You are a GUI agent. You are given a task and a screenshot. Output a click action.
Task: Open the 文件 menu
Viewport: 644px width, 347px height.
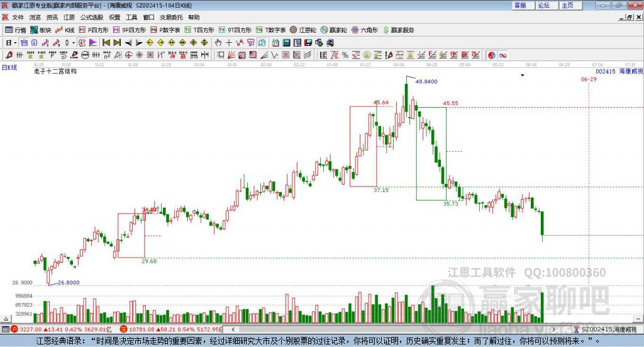18,17
